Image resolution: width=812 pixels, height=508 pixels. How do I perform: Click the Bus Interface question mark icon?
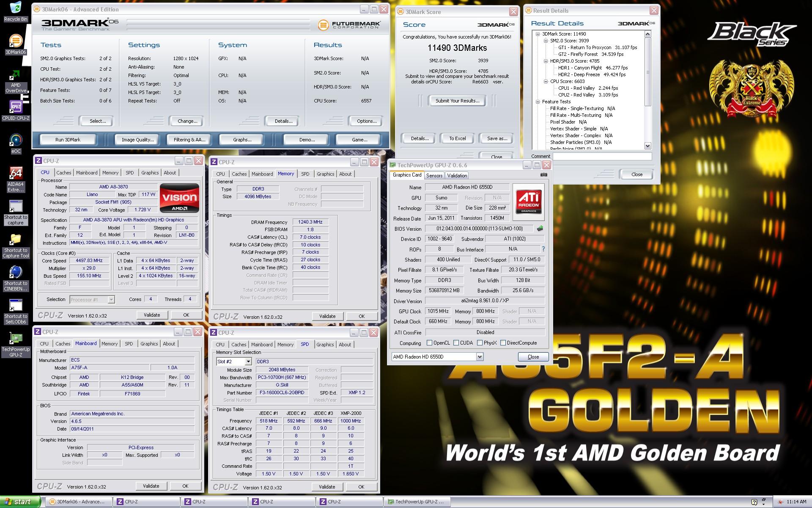pyautogui.click(x=543, y=249)
